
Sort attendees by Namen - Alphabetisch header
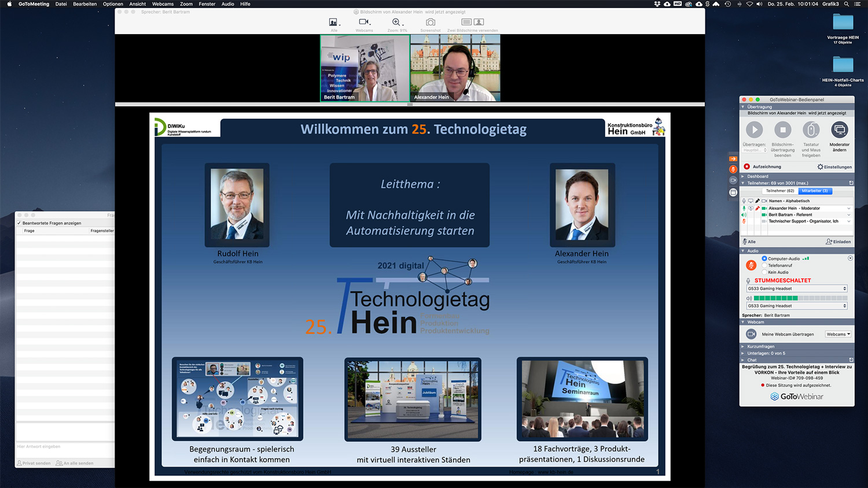pyautogui.click(x=789, y=201)
